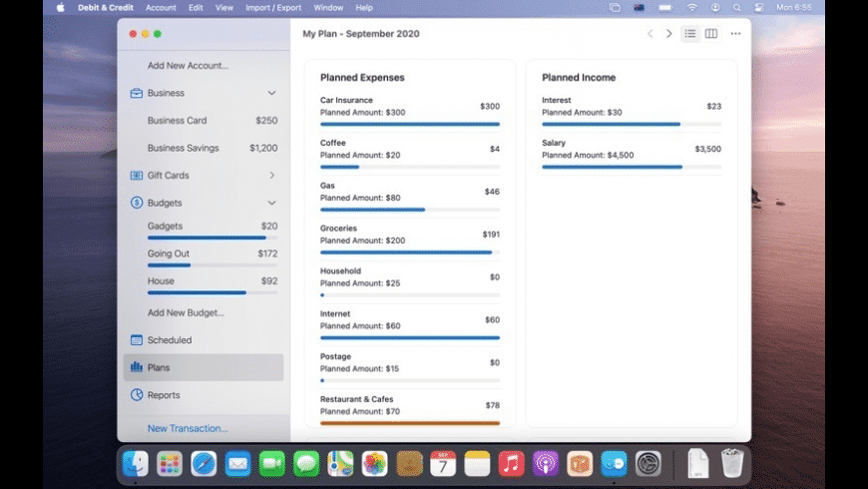The image size is (868, 489).
Task: Open Mail from the Dock
Action: pyautogui.click(x=238, y=463)
